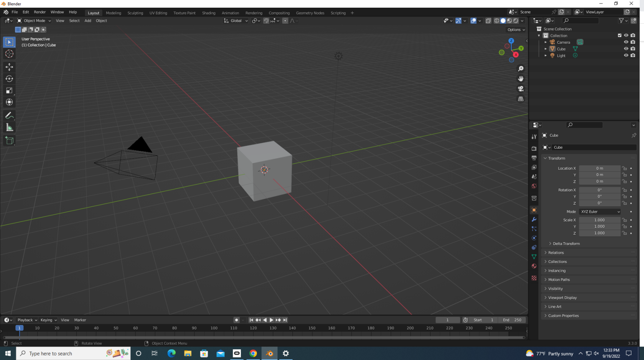The height and width of the screenshot is (360, 644).
Task: Select the Annotate pencil tool
Action: 9,115
